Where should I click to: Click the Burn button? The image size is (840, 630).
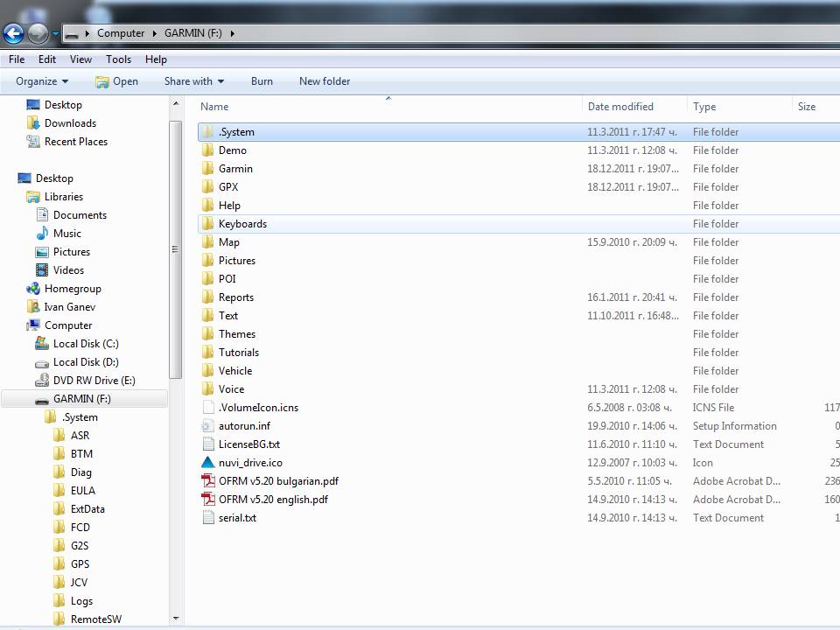[x=262, y=81]
